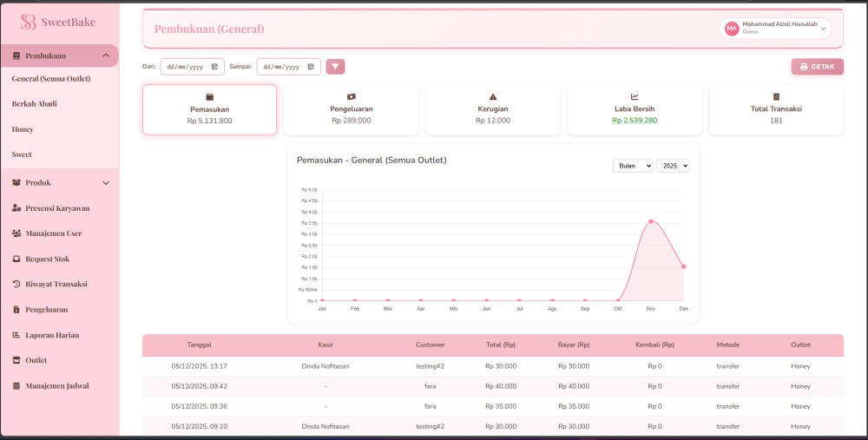Click the Manajemen Jadwal calendar icon

point(16,385)
